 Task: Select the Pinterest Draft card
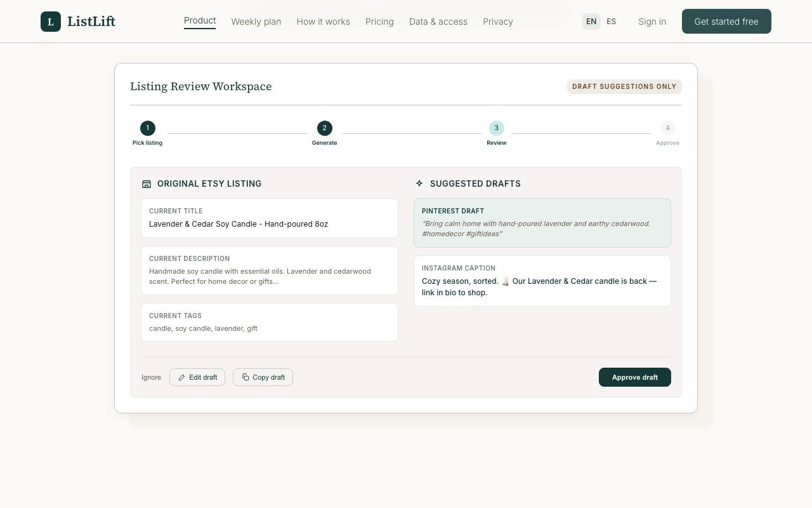[542, 223]
